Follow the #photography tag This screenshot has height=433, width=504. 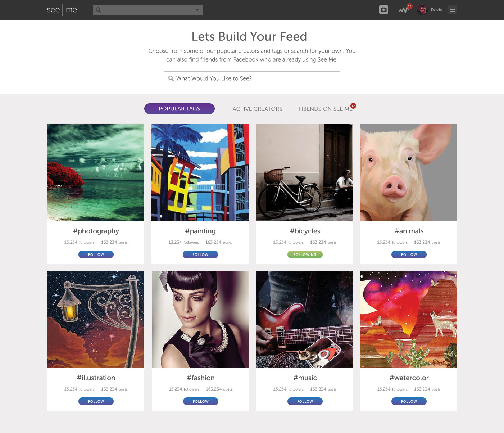(x=96, y=254)
